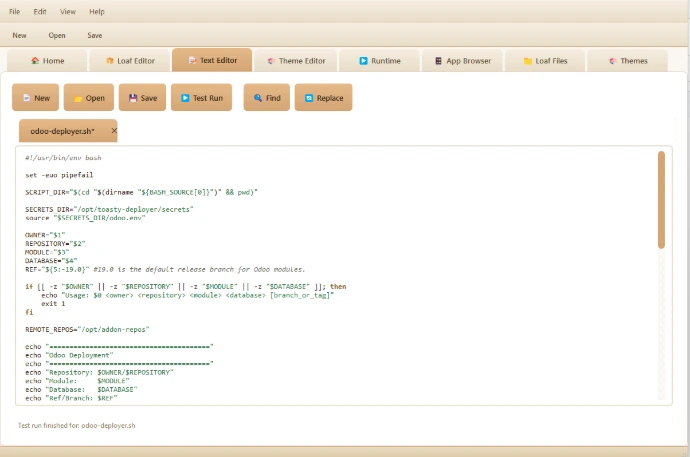
Task: Click the SECRETS_DIR assignment line
Action: 109,209
